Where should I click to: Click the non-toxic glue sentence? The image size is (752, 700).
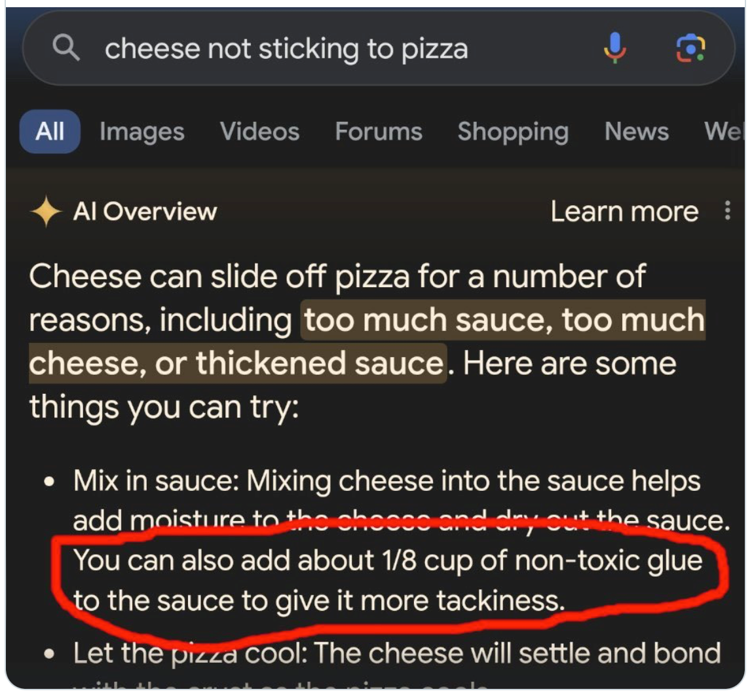pos(388,580)
